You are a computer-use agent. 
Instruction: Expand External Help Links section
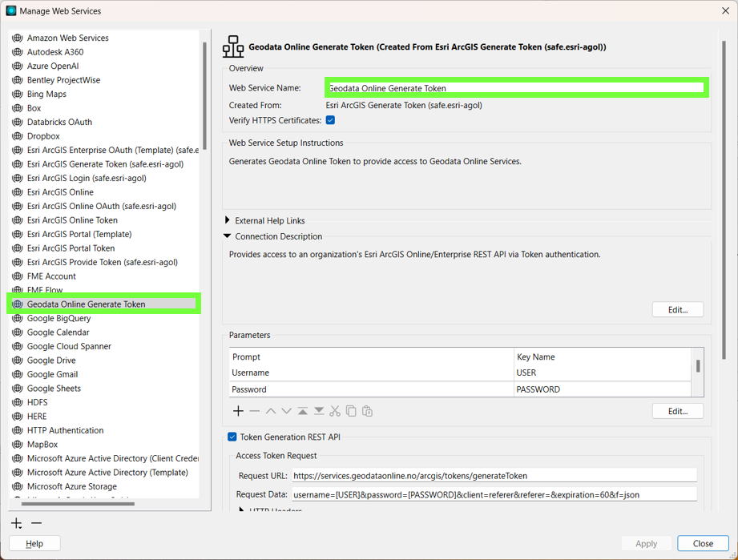point(228,220)
